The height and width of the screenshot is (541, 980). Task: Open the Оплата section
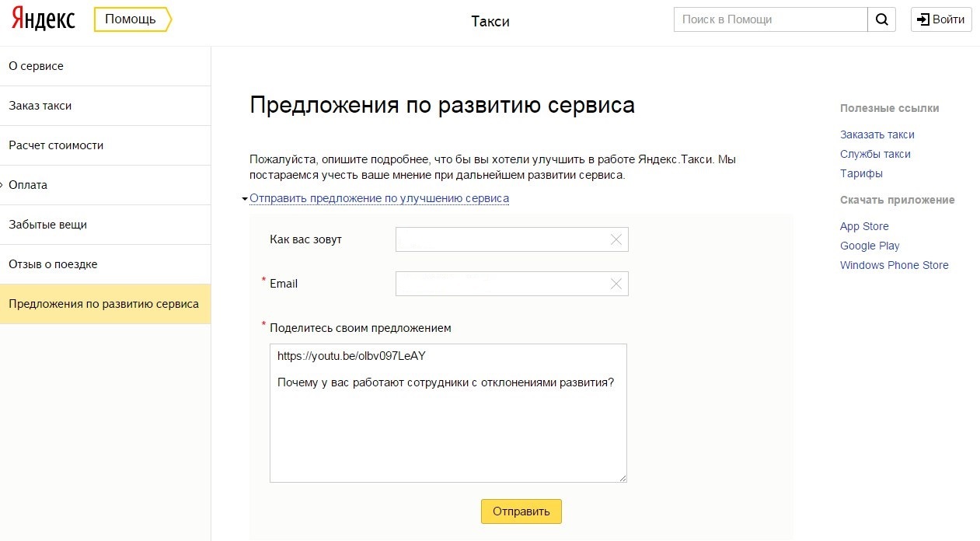(x=105, y=185)
